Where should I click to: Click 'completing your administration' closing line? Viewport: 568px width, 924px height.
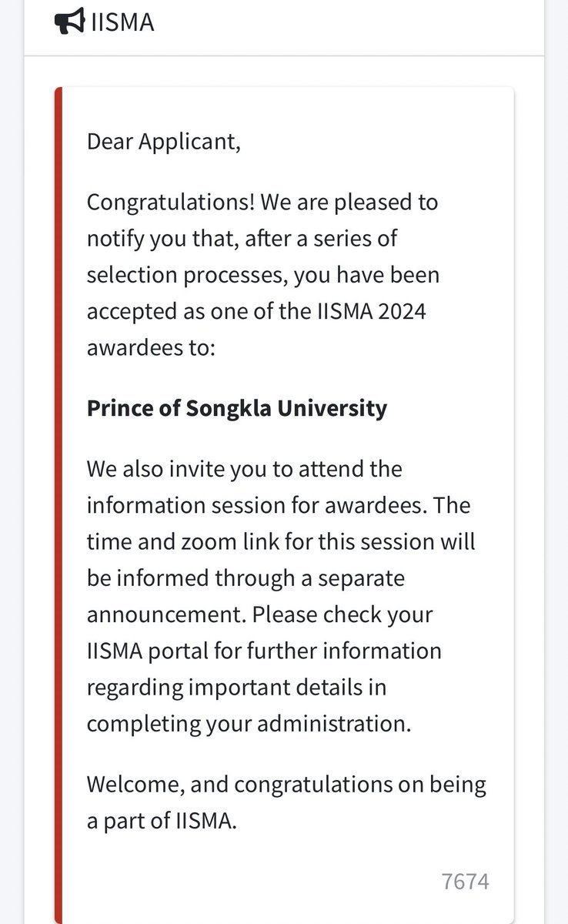click(x=249, y=725)
